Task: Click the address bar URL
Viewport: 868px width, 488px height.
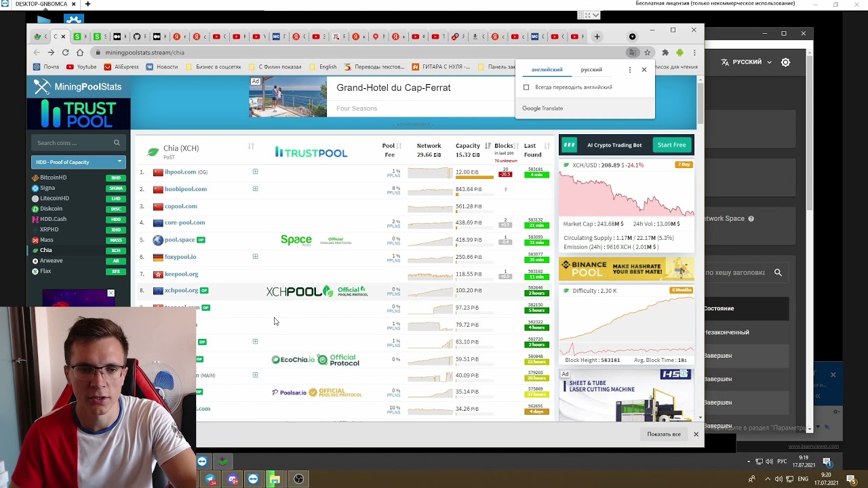Action: (x=144, y=52)
